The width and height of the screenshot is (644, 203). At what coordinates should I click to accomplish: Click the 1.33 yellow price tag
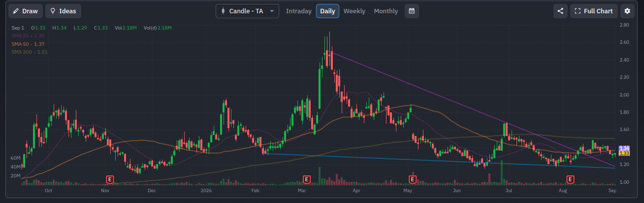click(624, 153)
